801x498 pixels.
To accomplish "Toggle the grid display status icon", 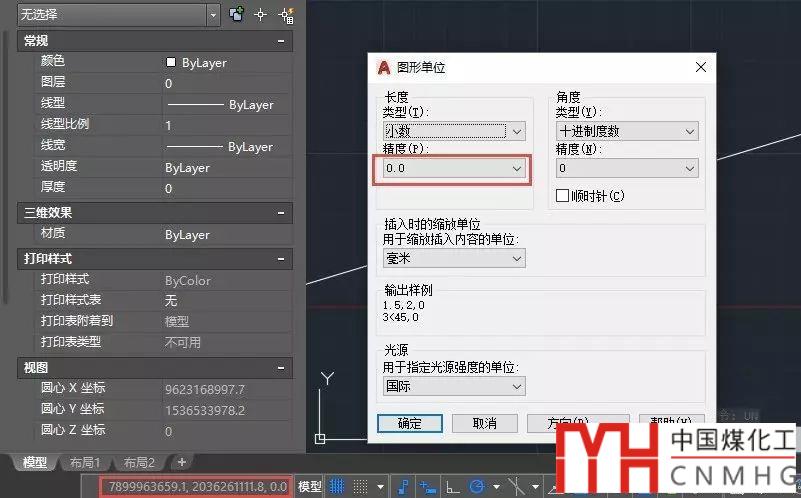I will [x=337, y=486].
